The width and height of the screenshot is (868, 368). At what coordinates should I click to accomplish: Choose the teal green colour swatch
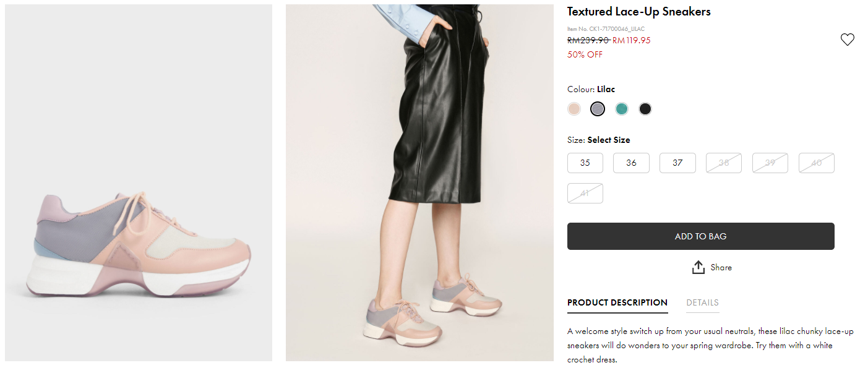(622, 109)
